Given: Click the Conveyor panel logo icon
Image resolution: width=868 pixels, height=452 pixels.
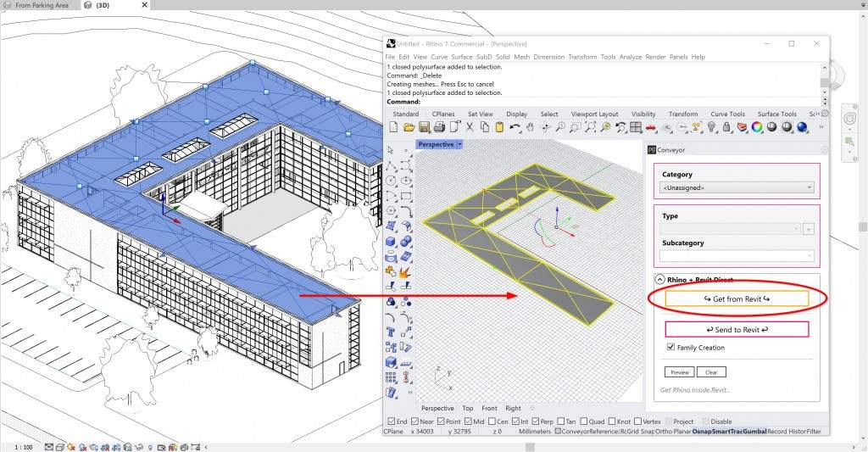Looking at the screenshot, I should tap(652, 150).
